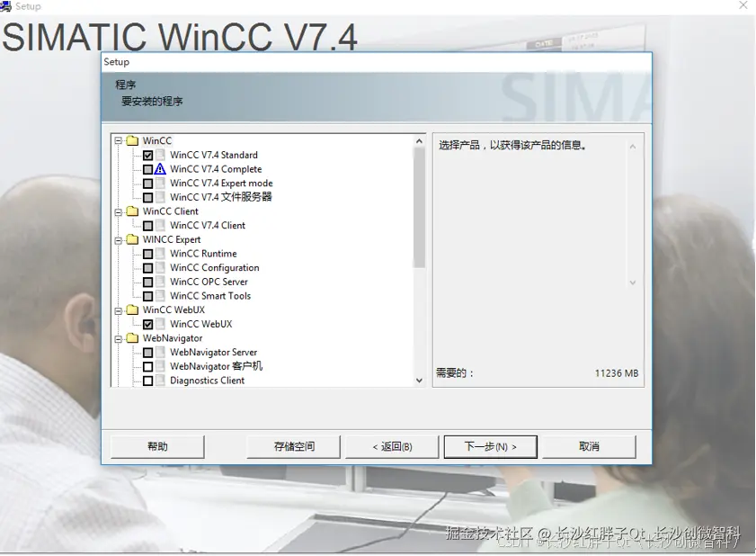This screenshot has height=556, width=756.
Task: Select the WinCC V7.4 Complete label
Action: pyautogui.click(x=216, y=169)
